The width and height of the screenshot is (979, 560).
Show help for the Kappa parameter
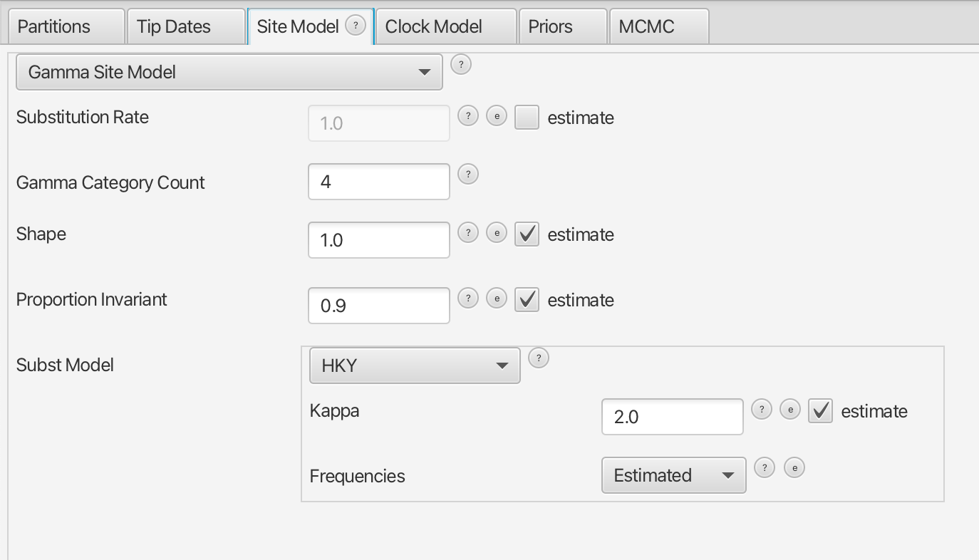762,410
